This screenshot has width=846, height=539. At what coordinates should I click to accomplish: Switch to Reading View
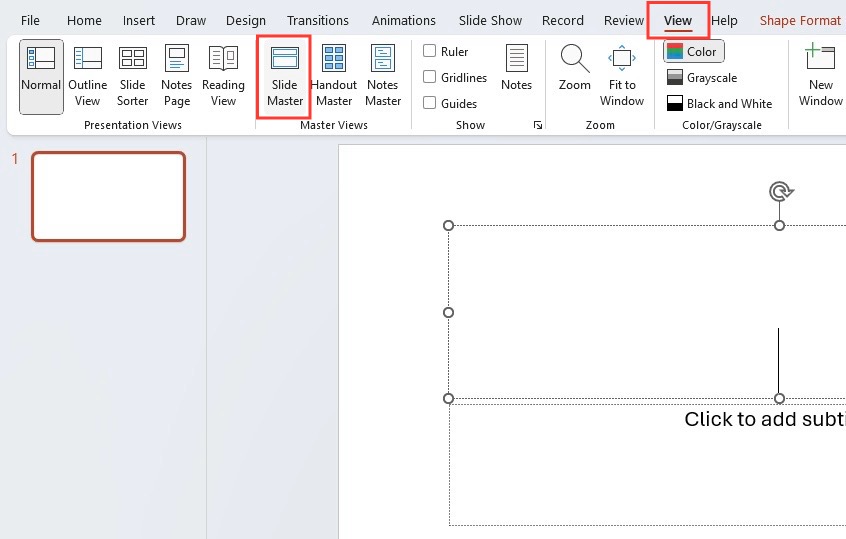pyautogui.click(x=223, y=77)
